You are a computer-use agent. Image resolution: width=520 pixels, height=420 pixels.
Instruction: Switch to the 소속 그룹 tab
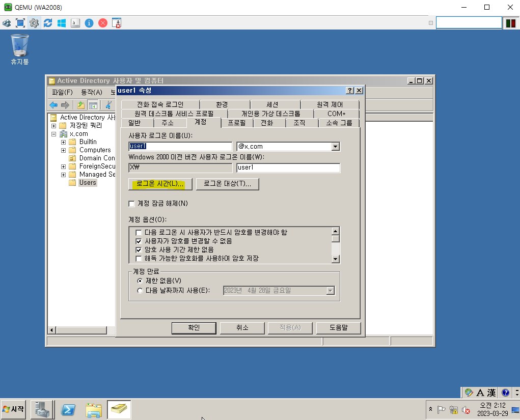coord(339,123)
